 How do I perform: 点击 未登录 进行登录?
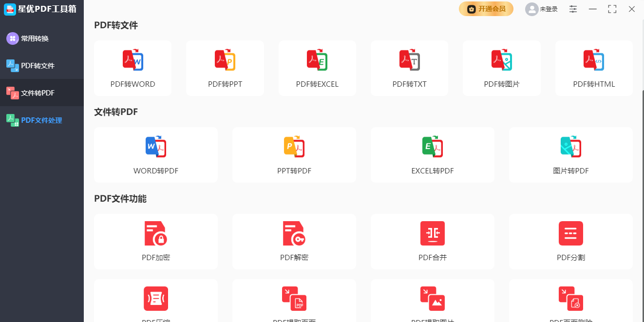pos(541,9)
